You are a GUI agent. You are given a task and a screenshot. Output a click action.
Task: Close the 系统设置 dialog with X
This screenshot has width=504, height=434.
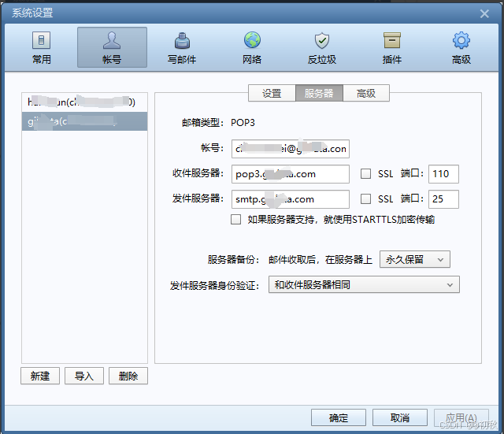click(484, 13)
